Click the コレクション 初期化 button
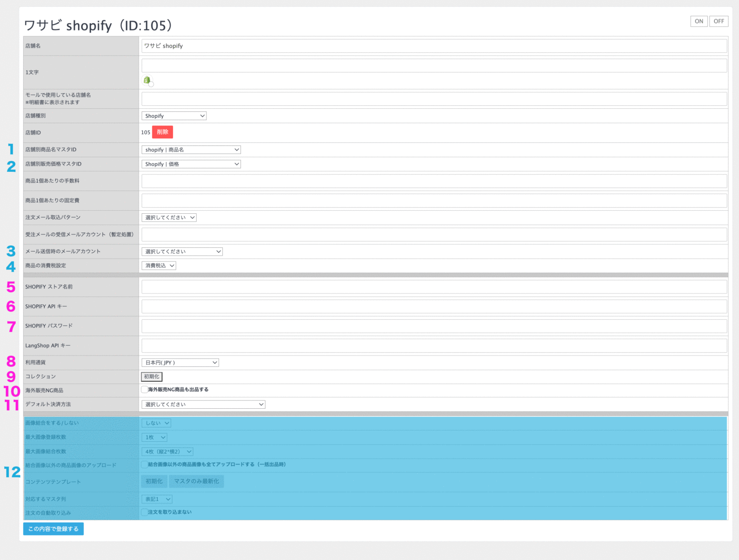739x560 pixels. pos(152,377)
